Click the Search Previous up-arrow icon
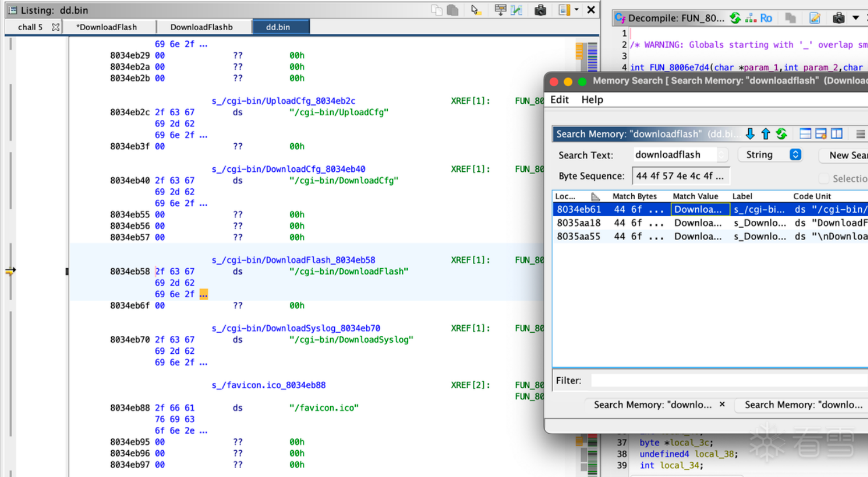The width and height of the screenshot is (868, 477). [766, 134]
